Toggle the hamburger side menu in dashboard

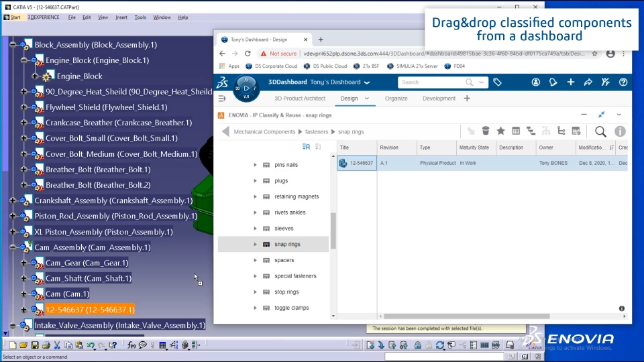[x=222, y=99]
